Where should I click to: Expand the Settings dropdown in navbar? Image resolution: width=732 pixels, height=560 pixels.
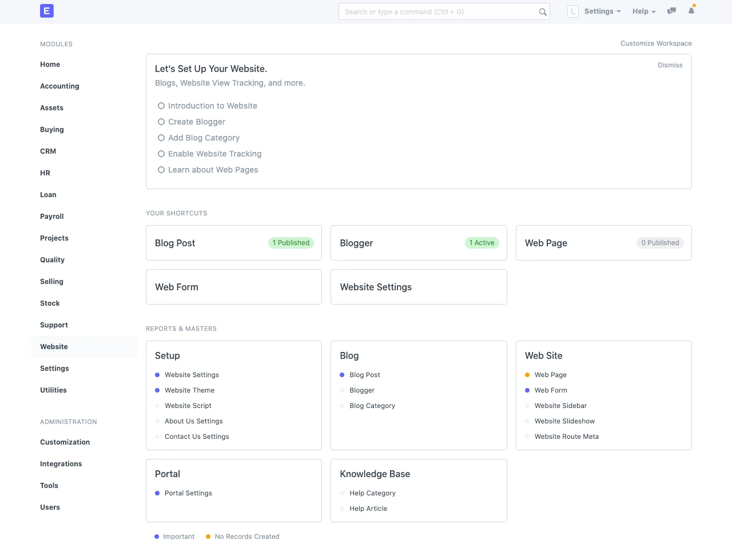[x=602, y=11]
